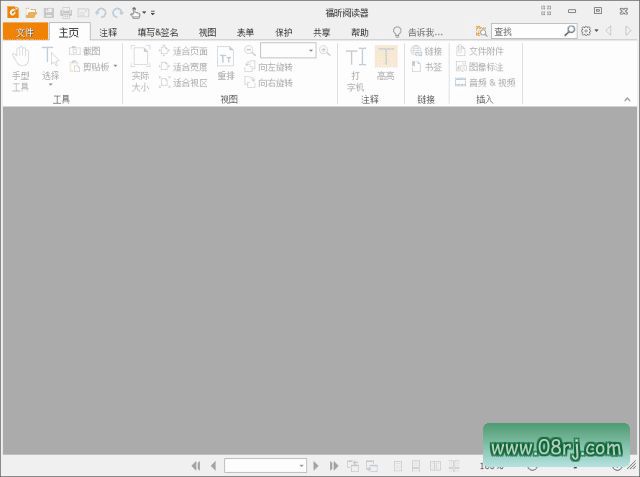Click the zoom in magnifier icon
The image size is (640, 477).
point(324,51)
